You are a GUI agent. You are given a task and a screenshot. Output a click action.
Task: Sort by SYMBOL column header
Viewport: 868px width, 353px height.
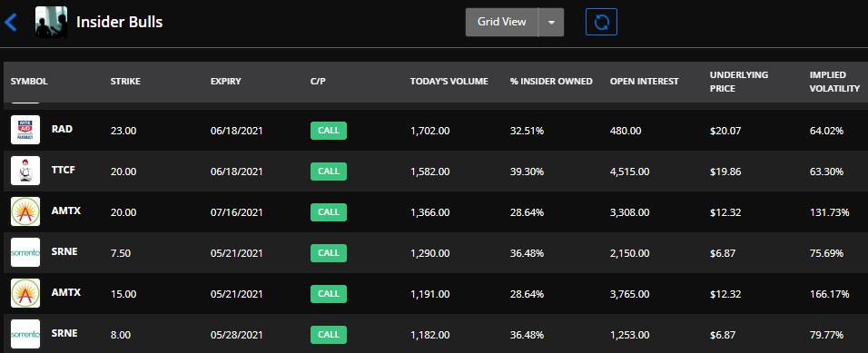coord(29,82)
